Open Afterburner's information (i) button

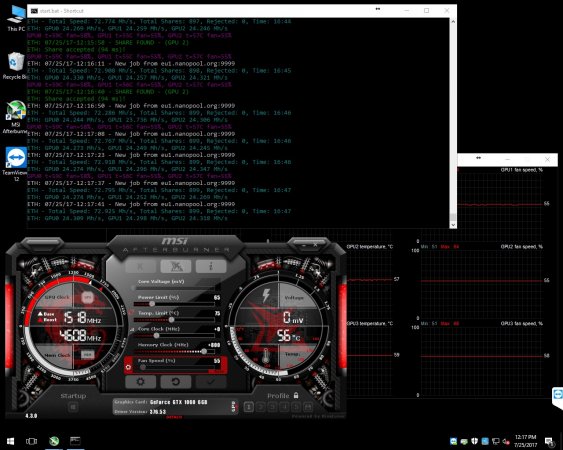(x=211, y=266)
